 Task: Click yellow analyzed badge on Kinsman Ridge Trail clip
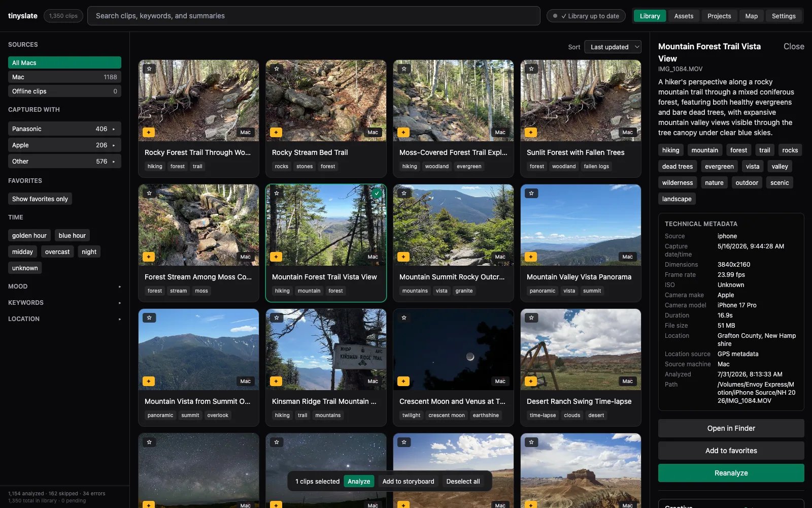(x=276, y=381)
